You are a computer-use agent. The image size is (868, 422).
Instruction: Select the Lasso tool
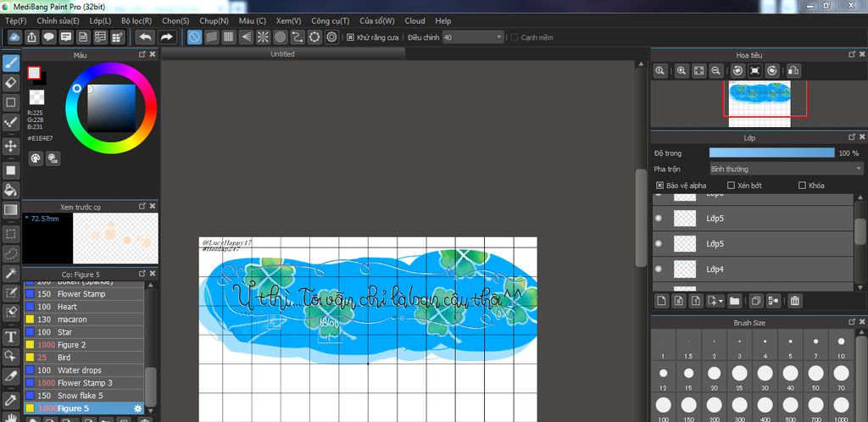click(x=10, y=253)
